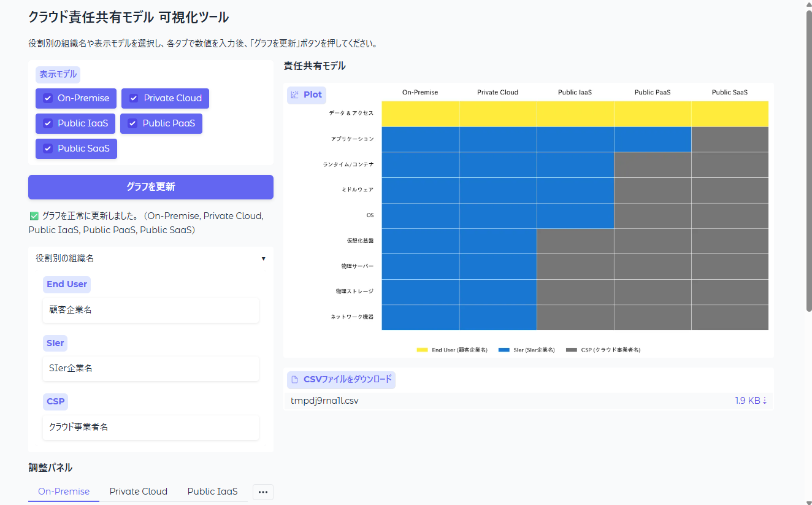Click the green success checkmark status icon
The height and width of the screenshot is (505, 812).
34,216
